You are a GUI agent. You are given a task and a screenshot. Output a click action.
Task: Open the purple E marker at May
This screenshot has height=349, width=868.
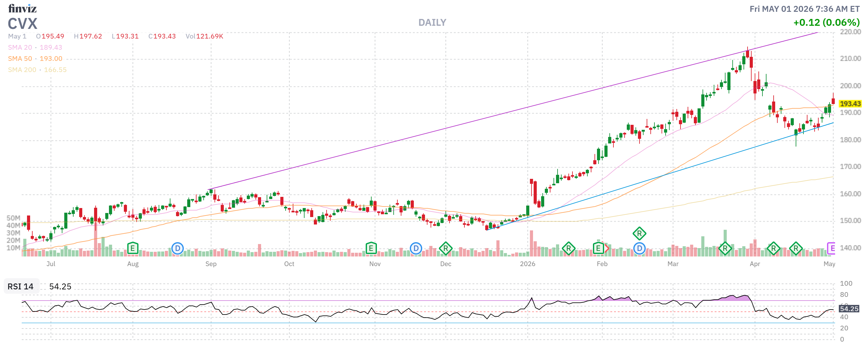click(831, 248)
